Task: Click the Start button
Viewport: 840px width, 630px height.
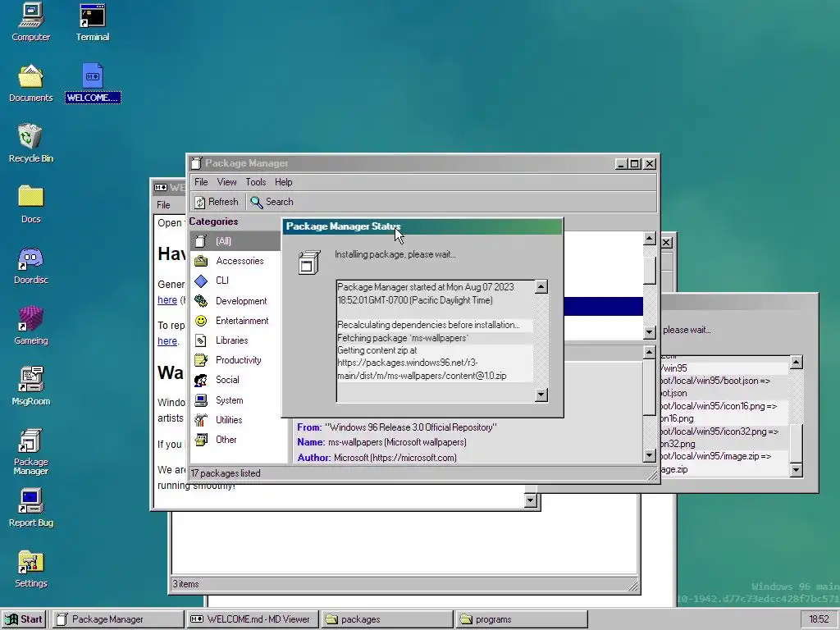Action: click(x=24, y=619)
